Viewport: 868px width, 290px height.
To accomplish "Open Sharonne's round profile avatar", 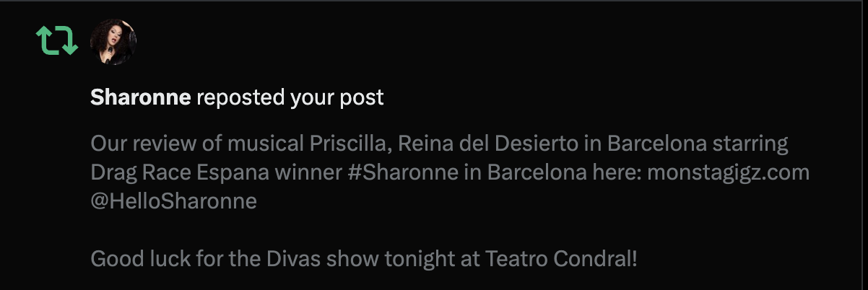I will point(113,40).
